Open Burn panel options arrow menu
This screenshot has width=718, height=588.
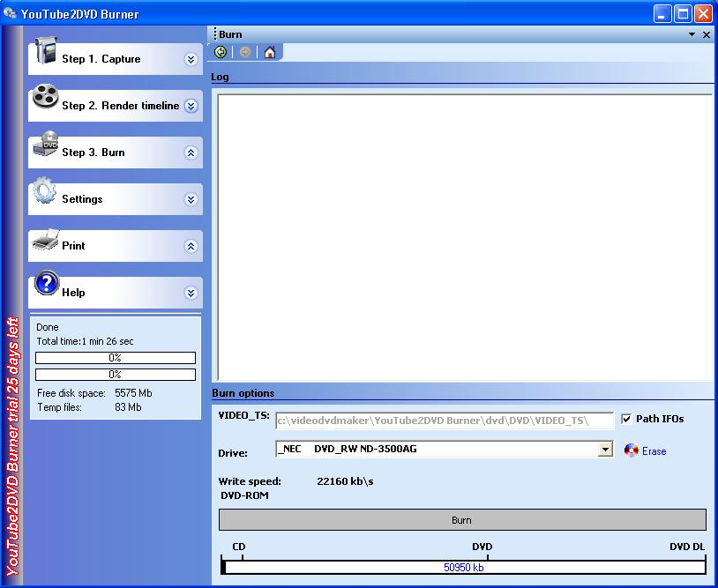tap(692, 34)
